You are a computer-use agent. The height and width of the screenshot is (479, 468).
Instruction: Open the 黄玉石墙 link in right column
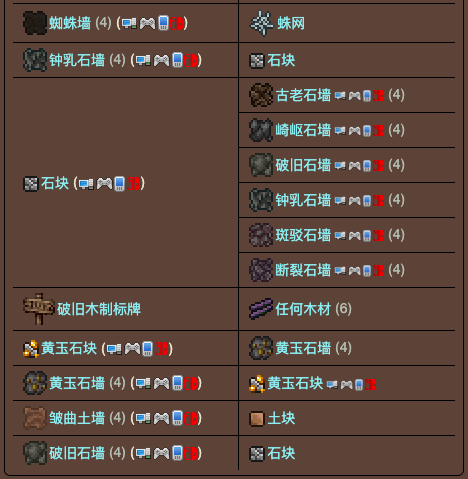pyautogui.click(x=303, y=348)
